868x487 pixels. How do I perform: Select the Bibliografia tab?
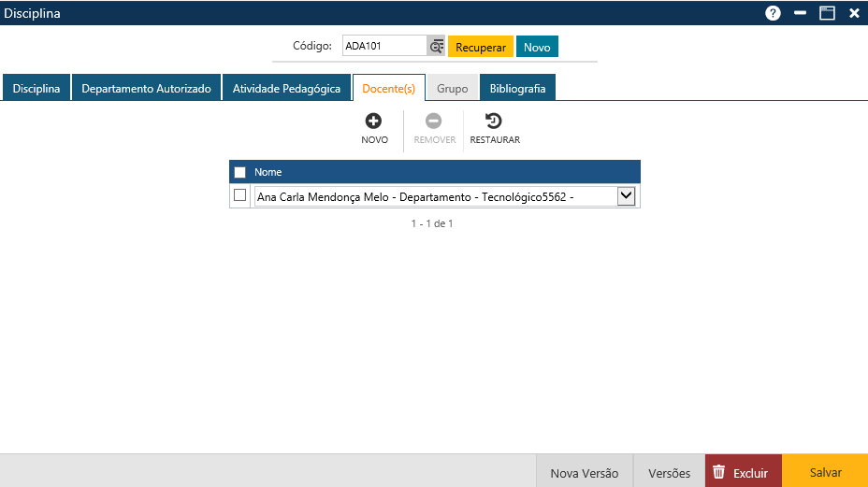[517, 89]
